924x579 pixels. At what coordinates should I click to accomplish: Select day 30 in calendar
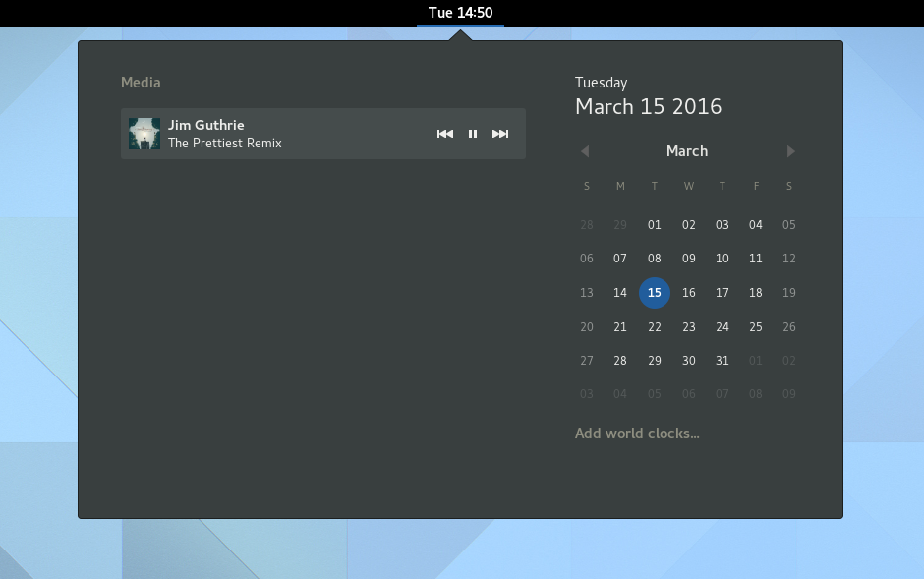pyautogui.click(x=688, y=361)
